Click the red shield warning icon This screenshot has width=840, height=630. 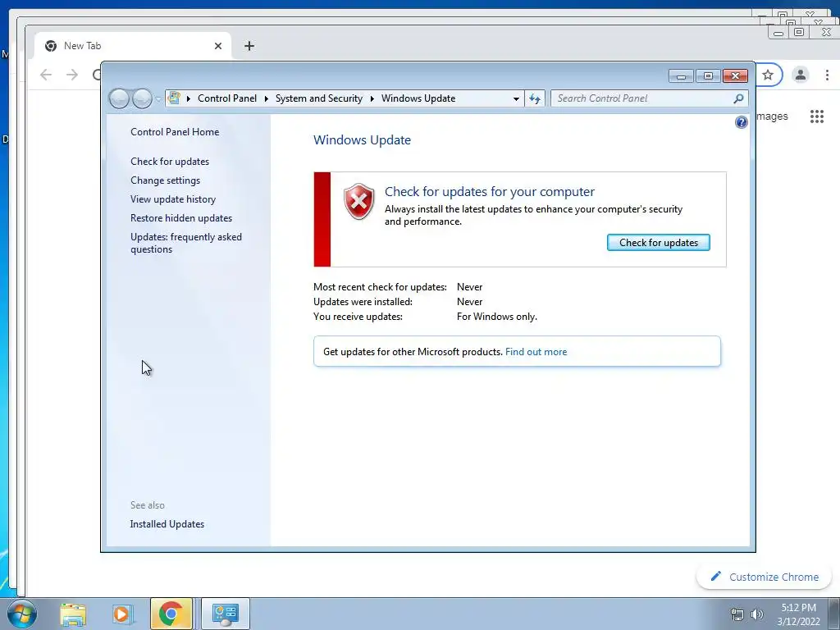tap(359, 202)
